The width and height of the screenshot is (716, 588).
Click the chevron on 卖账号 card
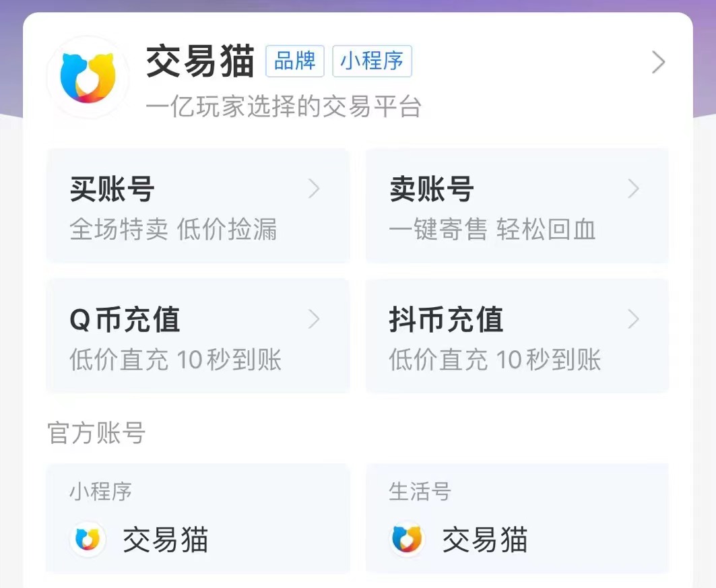[633, 190]
